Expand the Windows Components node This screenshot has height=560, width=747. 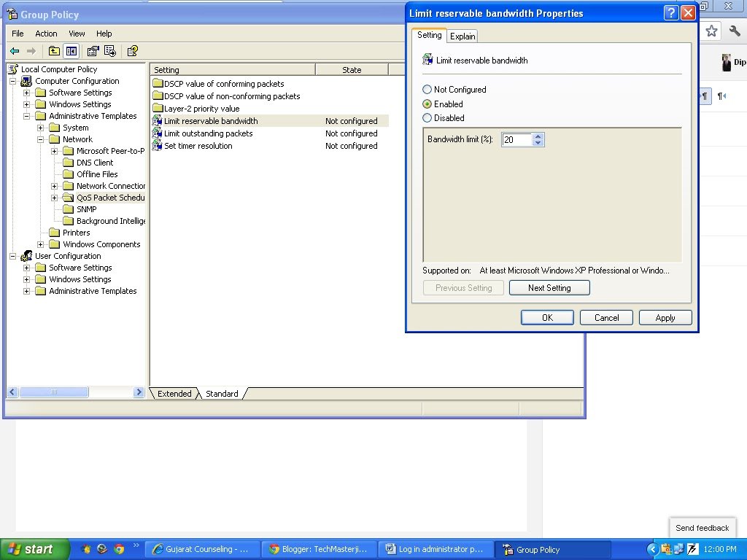coord(41,244)
